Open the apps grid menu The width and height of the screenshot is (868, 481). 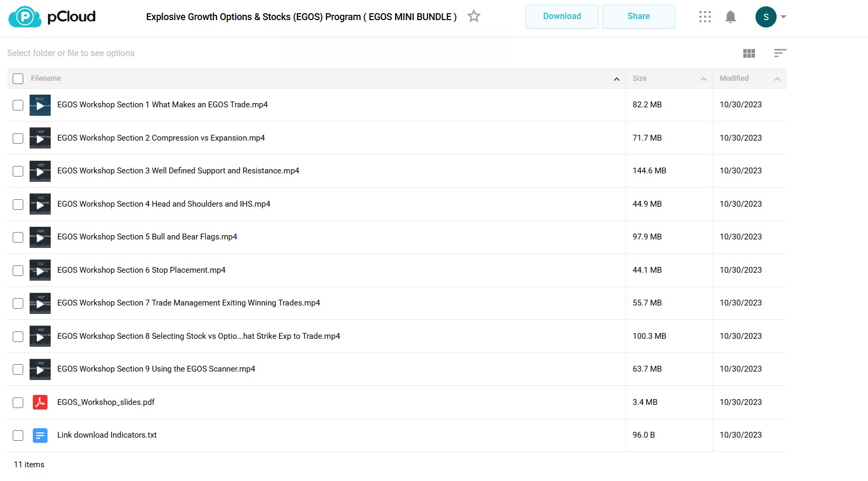tap(705, 17)
